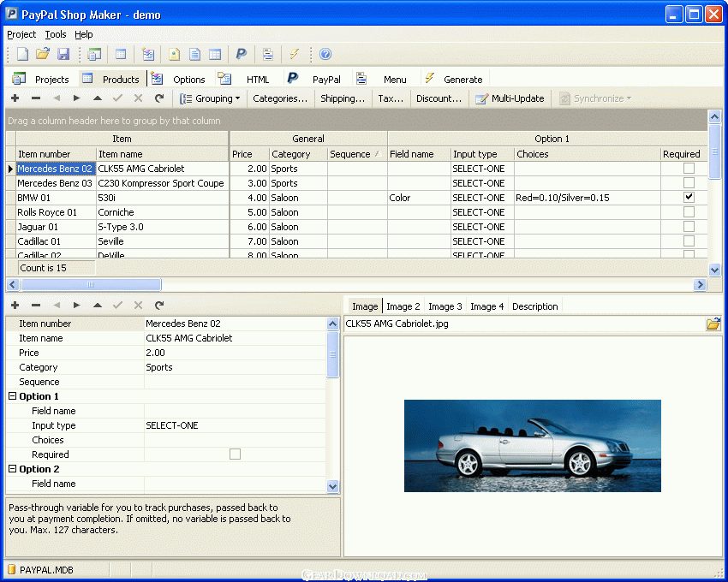Click the Projects toolbar icon beside Save

pyautogui.click(x=94, y=54)
